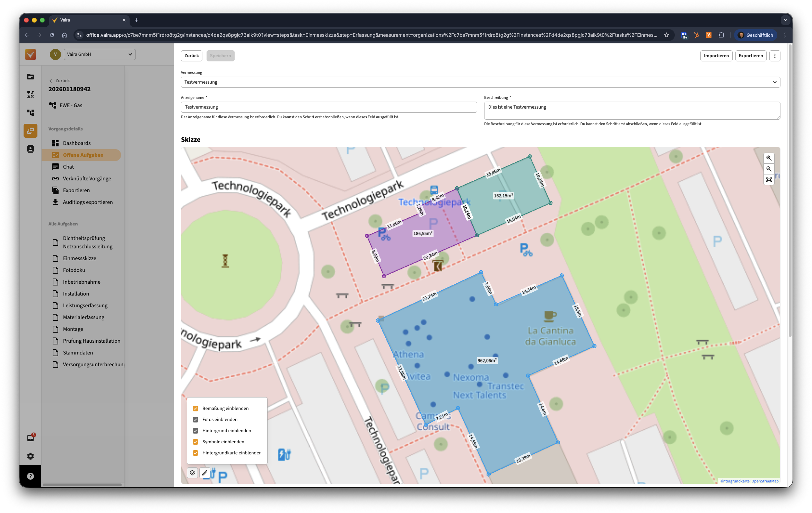Toggle the map layers icon
Viewport: 812px width, 513px height.
tap(192, 472)
